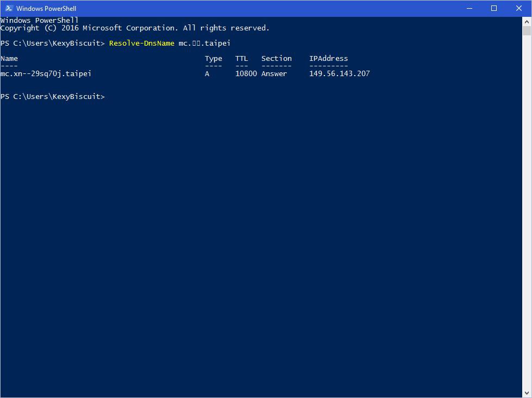Click the TTL column header
This screenshot has width=532, height=398.
242,58
